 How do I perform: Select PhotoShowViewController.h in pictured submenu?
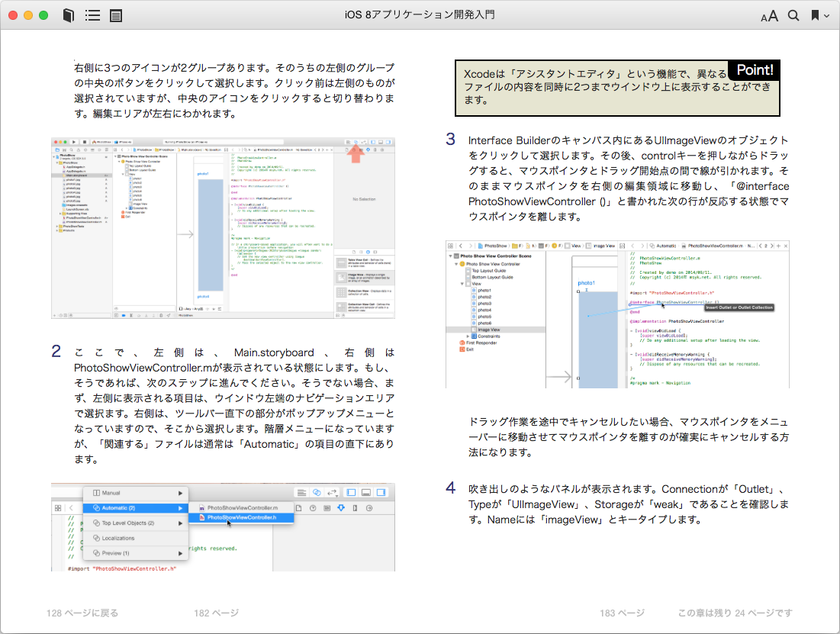click(241, 517)
